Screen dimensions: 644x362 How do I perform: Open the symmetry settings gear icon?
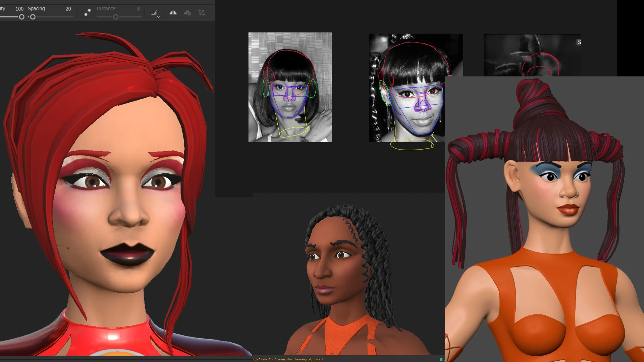coord(187,13)
